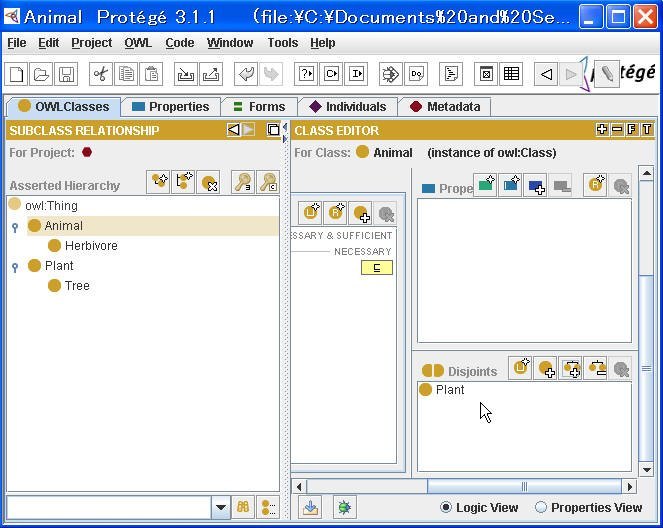Click the Open project folder icon
This screenshot has height=528, width=663.
point(41,74)
